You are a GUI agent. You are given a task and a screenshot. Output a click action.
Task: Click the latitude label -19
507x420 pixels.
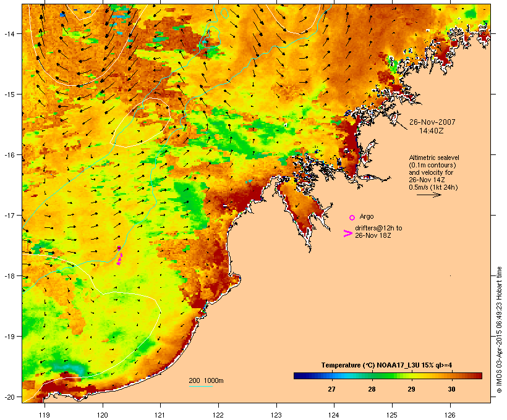[9, 337]
